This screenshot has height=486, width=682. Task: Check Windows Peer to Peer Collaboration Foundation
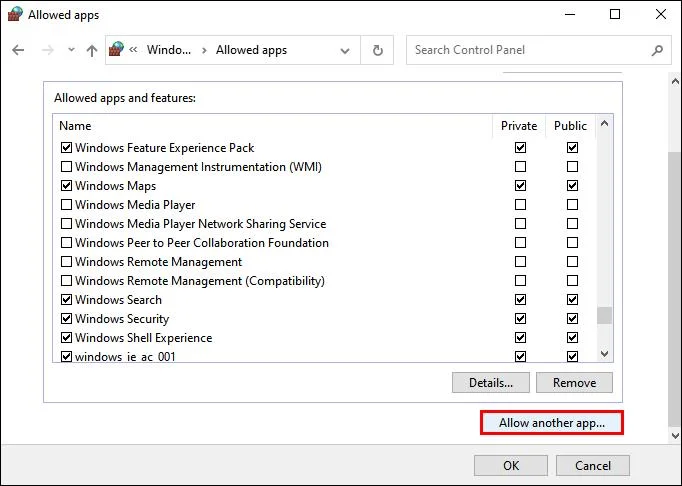coord(66,242)
